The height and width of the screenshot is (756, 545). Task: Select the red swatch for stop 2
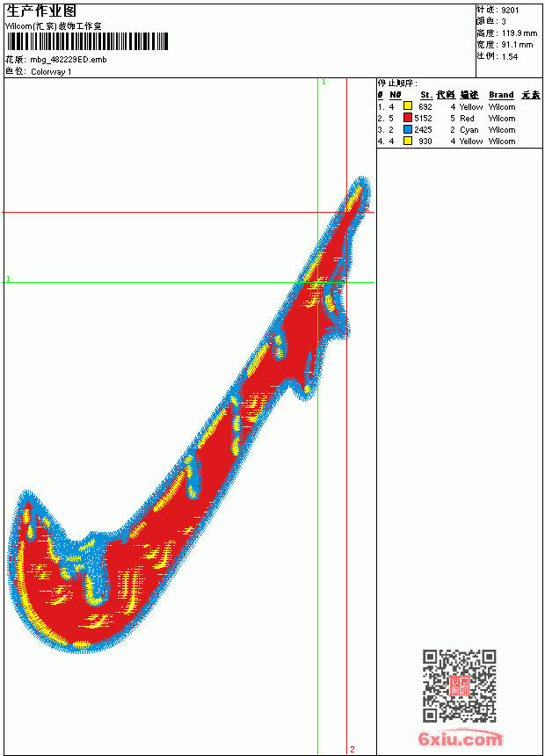pyautogui.click(x=408, y=118)
